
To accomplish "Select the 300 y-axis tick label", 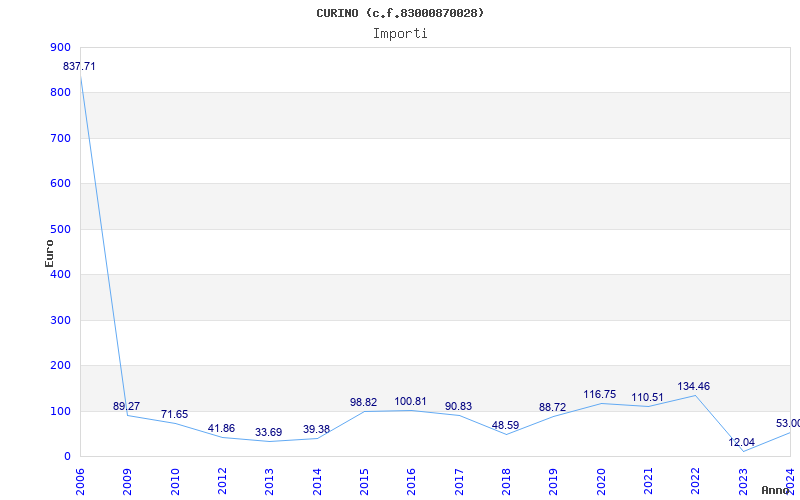I will pos(61,320).
